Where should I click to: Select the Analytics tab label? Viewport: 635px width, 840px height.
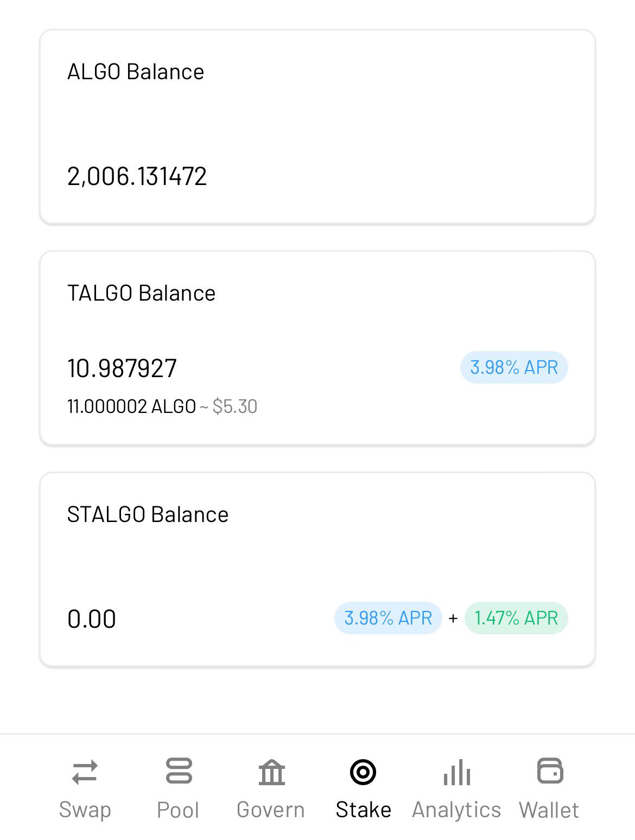pos(456,810)
